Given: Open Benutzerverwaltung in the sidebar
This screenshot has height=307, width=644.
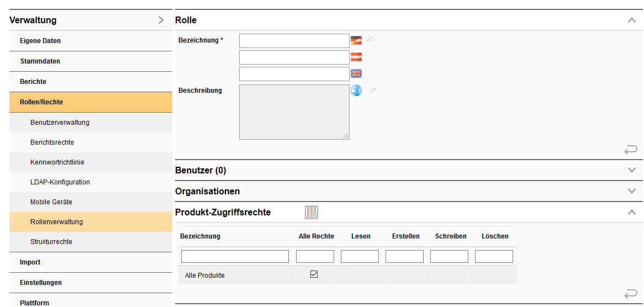Looking at the screenshot, I should click(x=60, y=123).
